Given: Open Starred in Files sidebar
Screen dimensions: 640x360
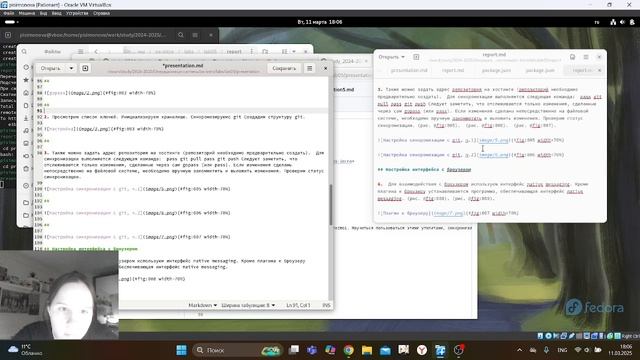Looking at the screenshot, I should pyautogui.click(x=26, y=80).
